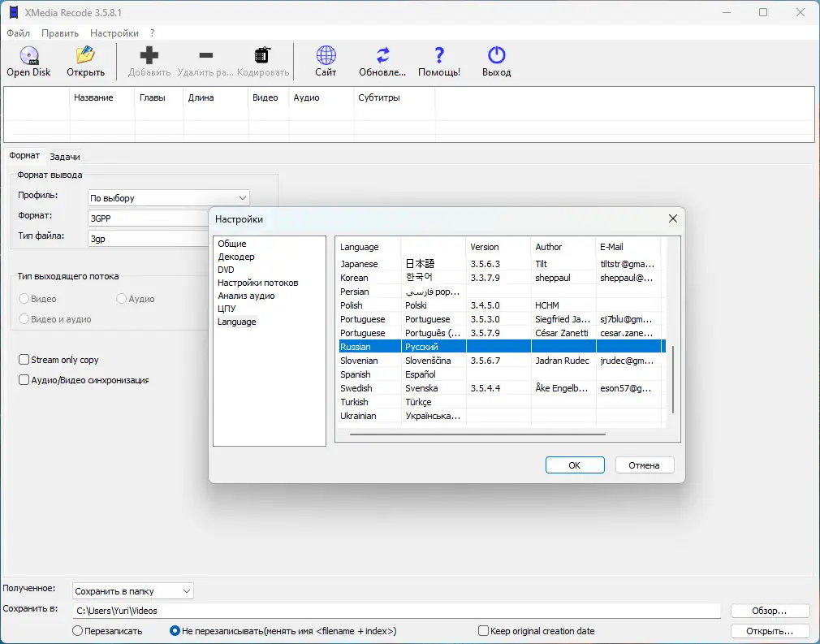
Task: Click the Обзор... browse button
Action: click(770, 611)
